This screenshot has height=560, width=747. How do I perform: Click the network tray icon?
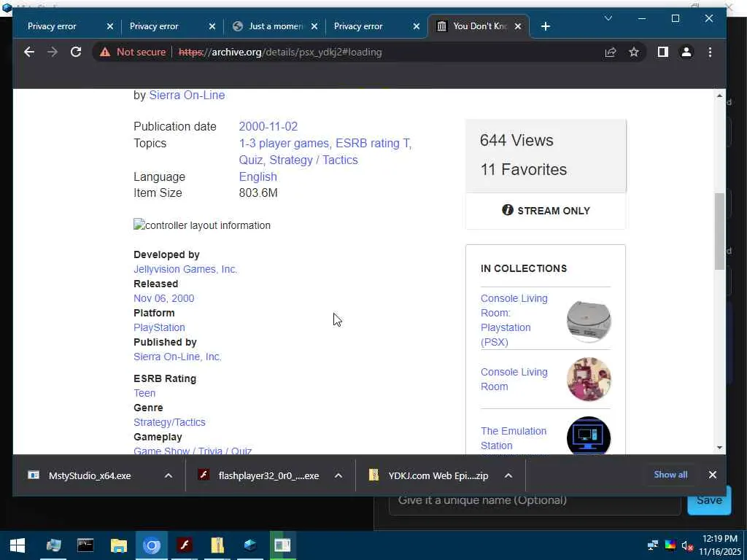tap(653, 545)
